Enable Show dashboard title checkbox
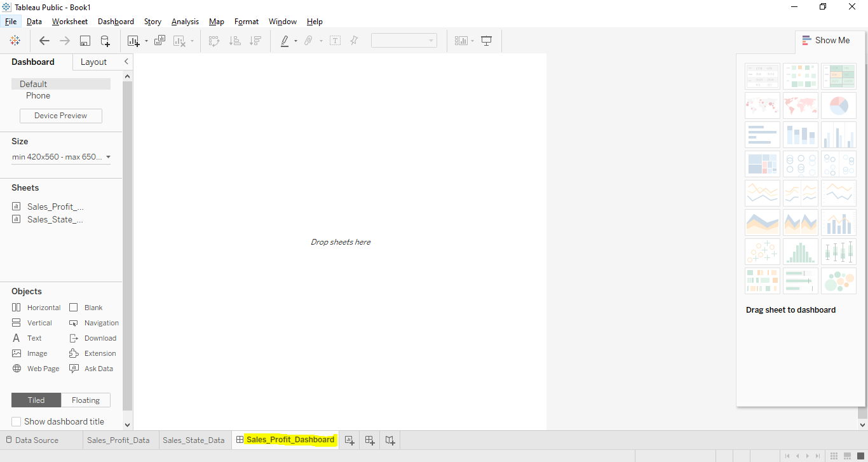 click(x=17, y=421)
